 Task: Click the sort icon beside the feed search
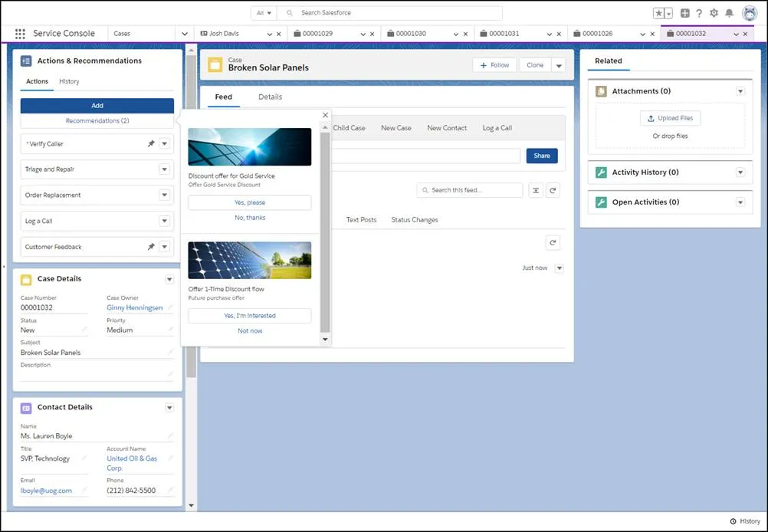point(534,190)
